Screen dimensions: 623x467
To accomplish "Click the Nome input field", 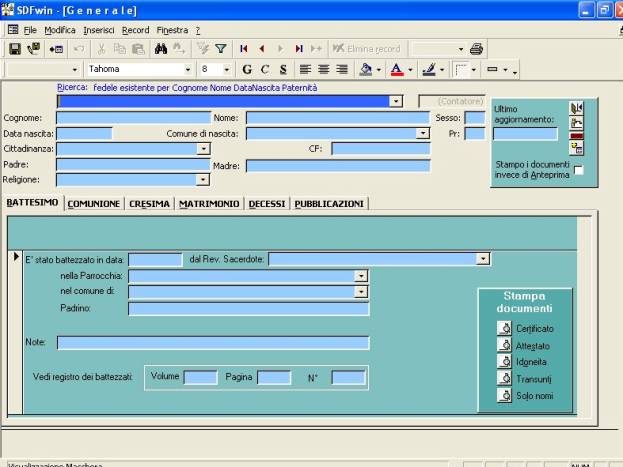I will 338,118.
